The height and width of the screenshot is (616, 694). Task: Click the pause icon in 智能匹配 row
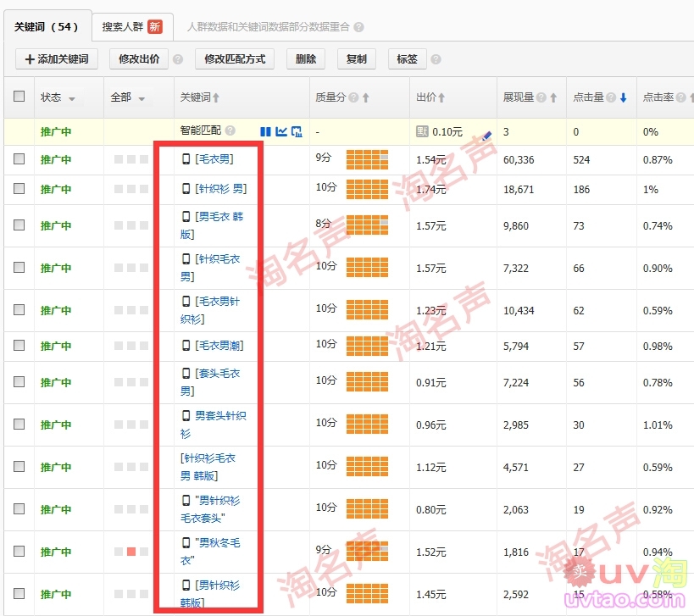[x=265, y=131]
